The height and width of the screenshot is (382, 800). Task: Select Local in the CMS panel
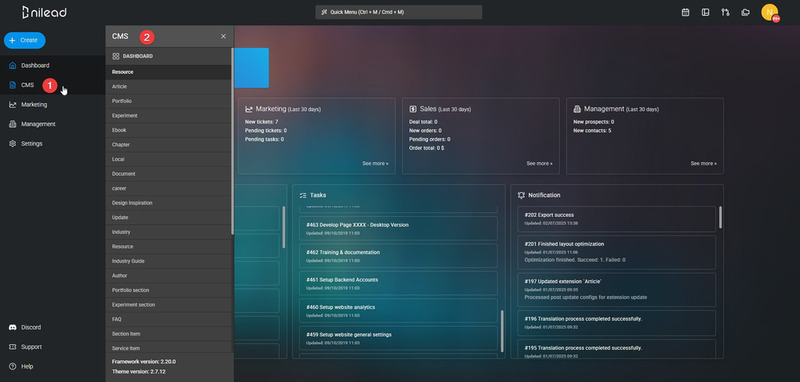click(x=168, y=159)
